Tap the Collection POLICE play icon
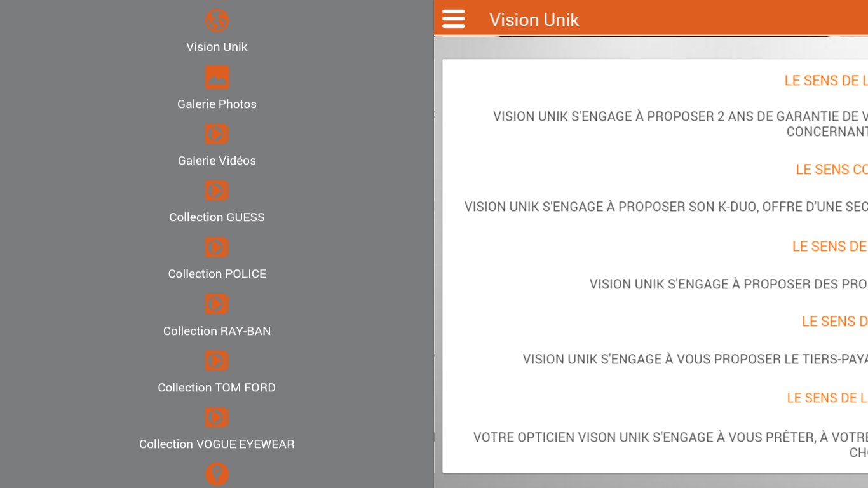Screen dimensions: 868x488 pyautogui.click(x=217, y=247)
